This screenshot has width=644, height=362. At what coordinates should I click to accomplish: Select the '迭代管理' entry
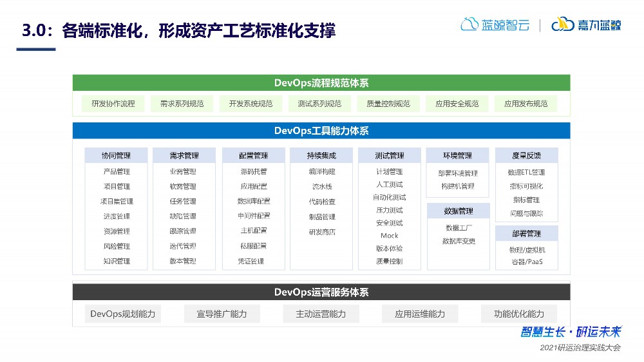pos(183,246)
